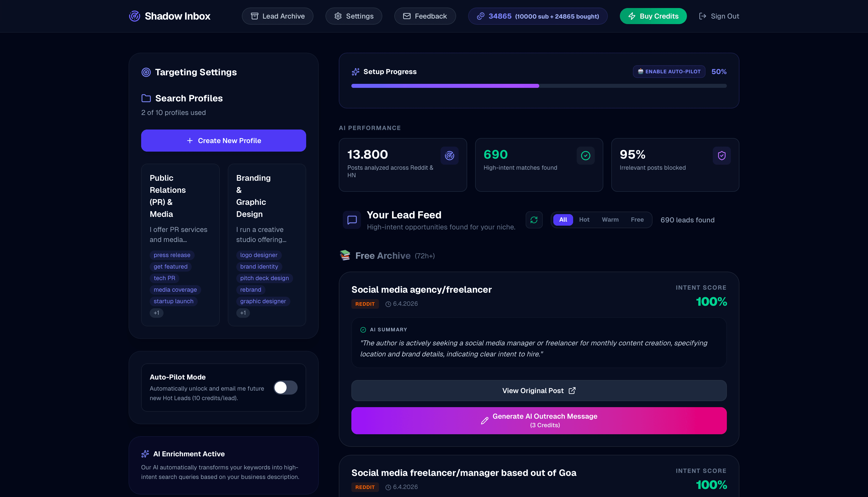
Task: Click the checkmark icon on High-intent matches card
Action: click(x=586, y=156)
